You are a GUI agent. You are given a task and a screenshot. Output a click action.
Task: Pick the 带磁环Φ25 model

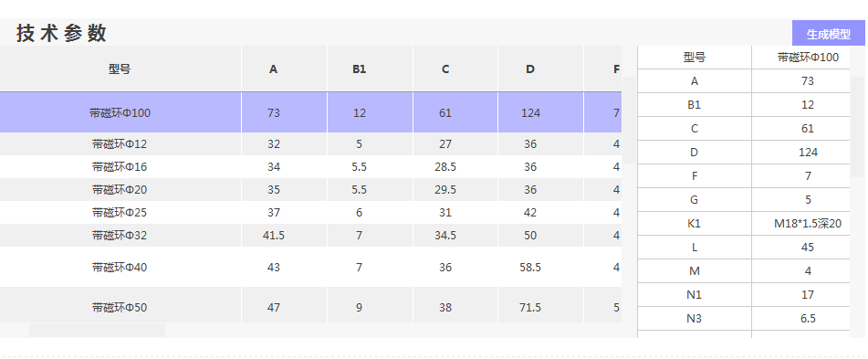[x=310, y=212]
